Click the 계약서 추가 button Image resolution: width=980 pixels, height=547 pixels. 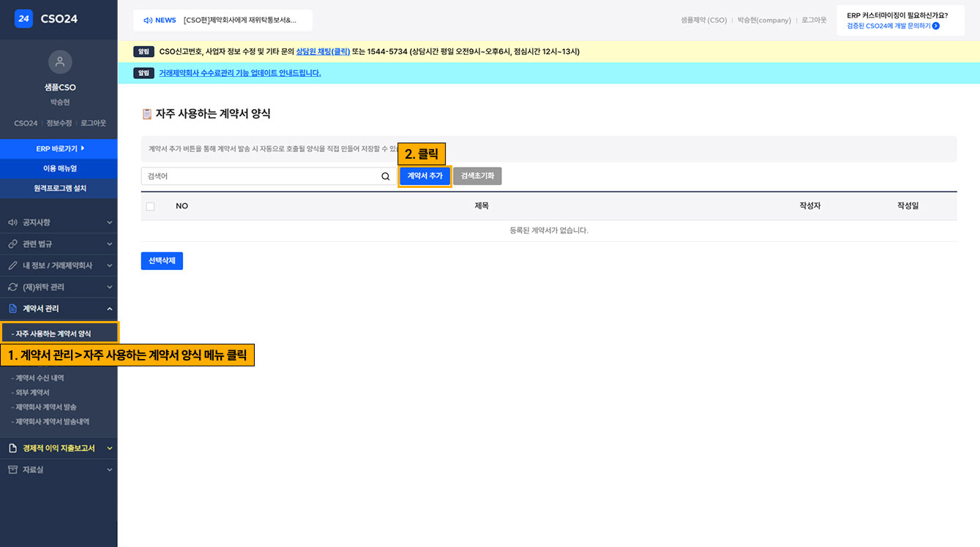pos(424,176)
